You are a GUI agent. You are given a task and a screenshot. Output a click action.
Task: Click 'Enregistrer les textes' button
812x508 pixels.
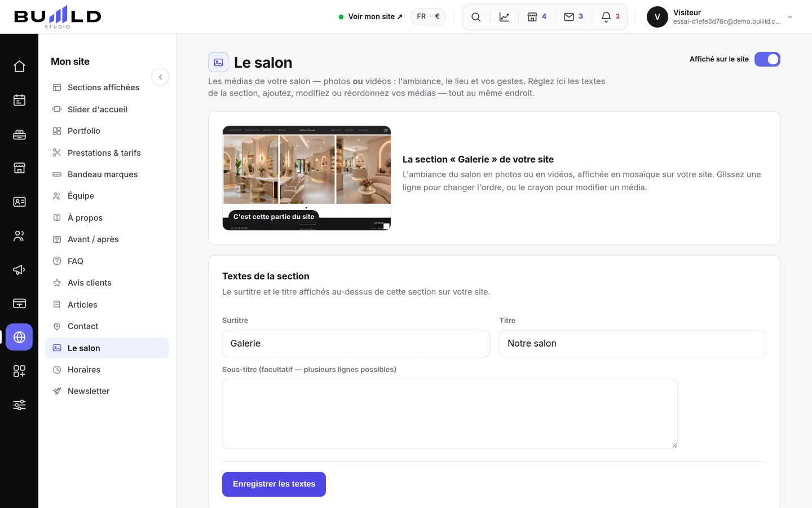tap(274, 484)
